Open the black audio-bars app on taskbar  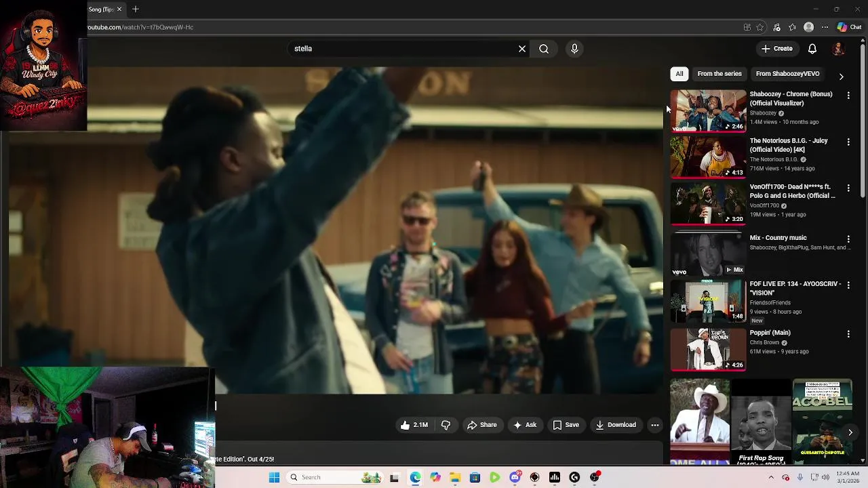click(x=555, y=477)
